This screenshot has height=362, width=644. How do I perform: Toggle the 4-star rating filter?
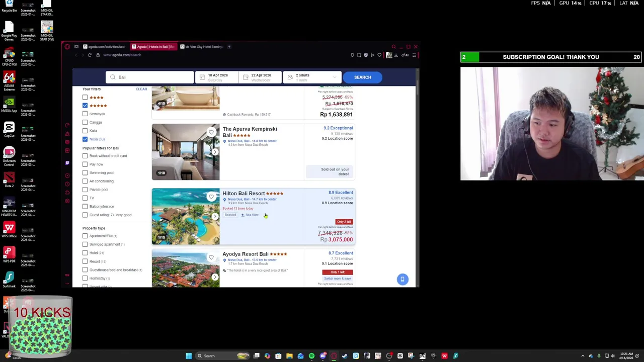click(85, 97)
